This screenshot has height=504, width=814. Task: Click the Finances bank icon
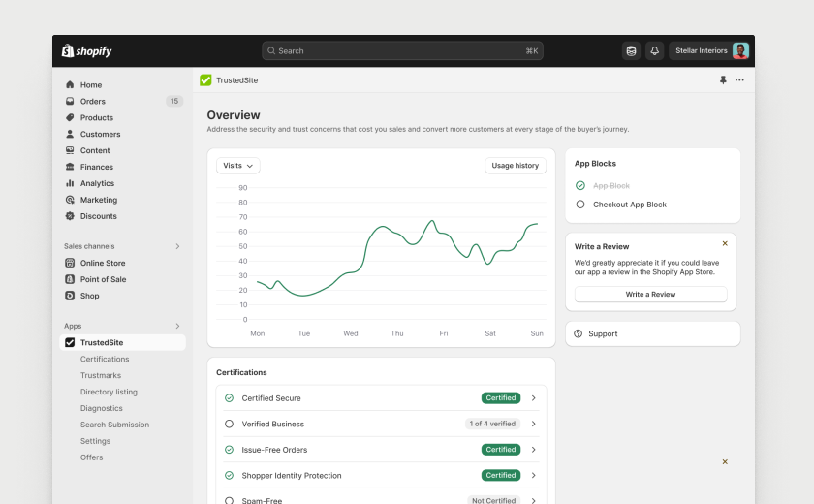pos(70,167)
